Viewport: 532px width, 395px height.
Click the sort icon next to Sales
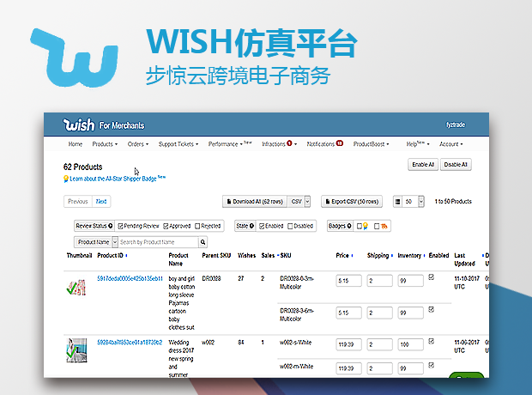[x=278, y=255]
